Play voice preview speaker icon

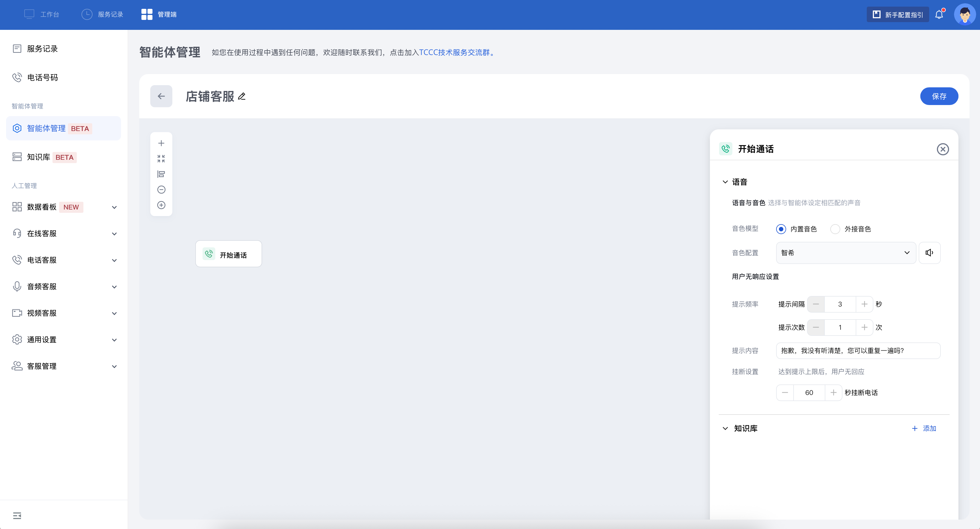click(x=929, y=253)
